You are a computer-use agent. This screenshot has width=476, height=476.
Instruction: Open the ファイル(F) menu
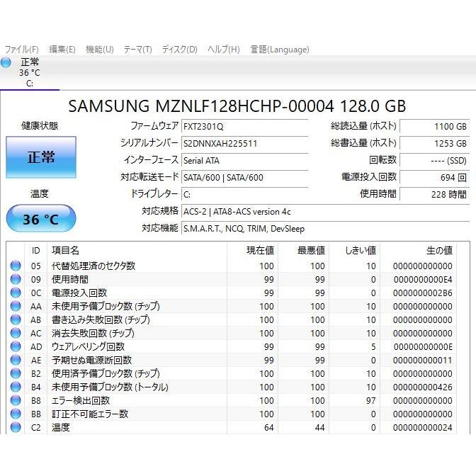coord(22,50)
